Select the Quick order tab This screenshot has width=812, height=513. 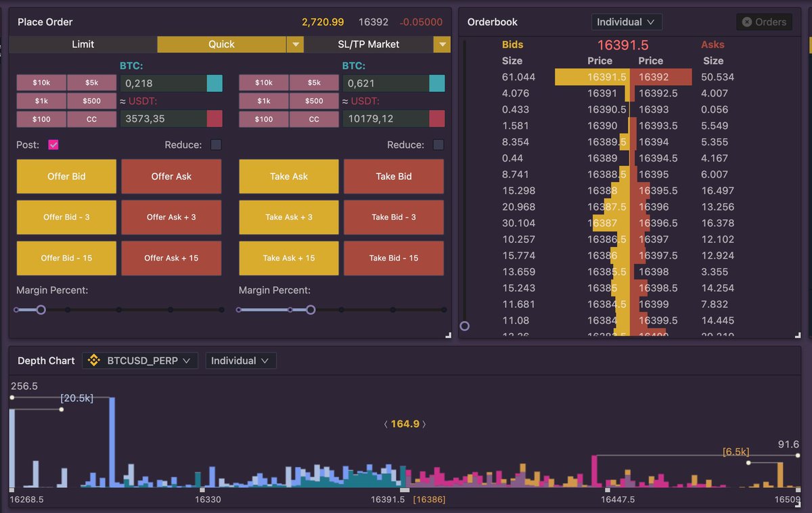[222, 45]
